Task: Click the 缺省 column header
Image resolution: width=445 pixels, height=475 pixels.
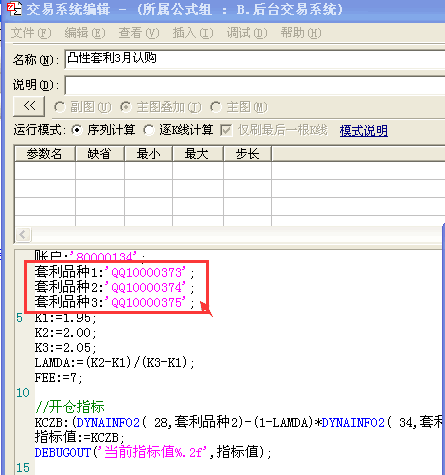Action: 100,154
